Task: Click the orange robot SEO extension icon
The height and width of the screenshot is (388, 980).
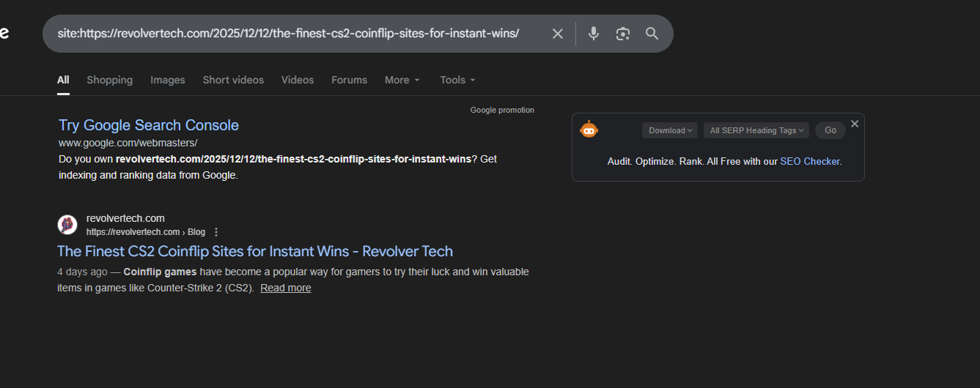Action: [x=589, y=130]
